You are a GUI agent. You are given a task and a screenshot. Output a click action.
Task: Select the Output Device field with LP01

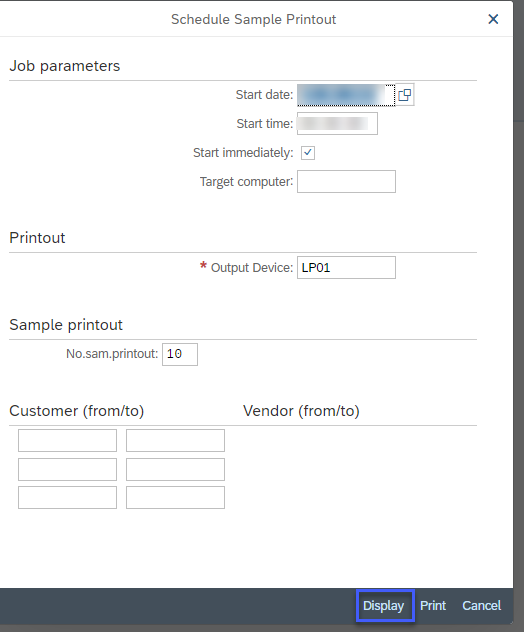346,268
